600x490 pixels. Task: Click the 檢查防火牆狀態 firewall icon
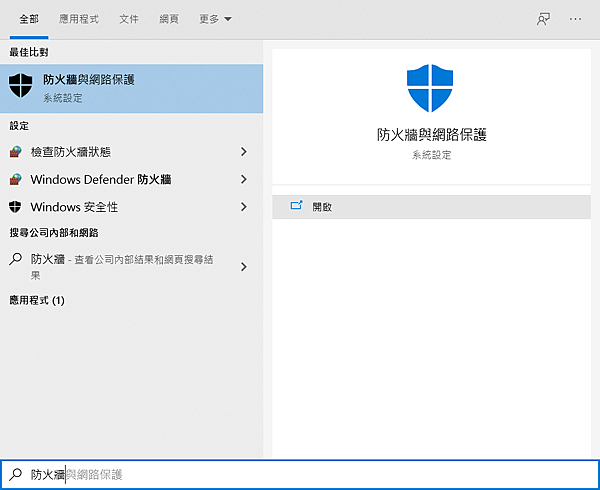click(x=15, y=152)
